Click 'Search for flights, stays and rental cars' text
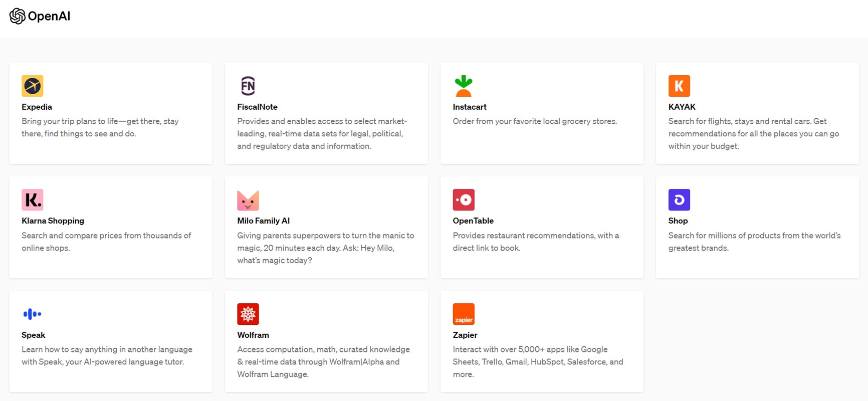Screen dimensions: 868x401 [753, 133]
